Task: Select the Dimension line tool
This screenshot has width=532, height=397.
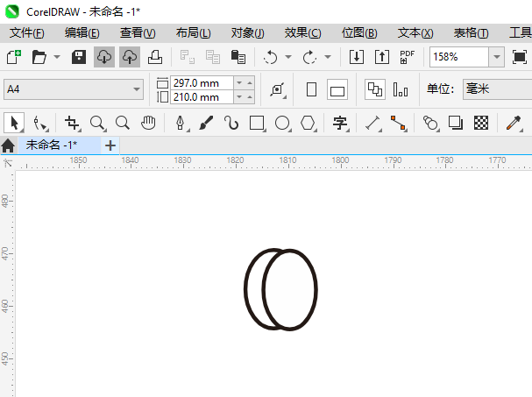Action: pyautogui.click(x=372, y=123)
